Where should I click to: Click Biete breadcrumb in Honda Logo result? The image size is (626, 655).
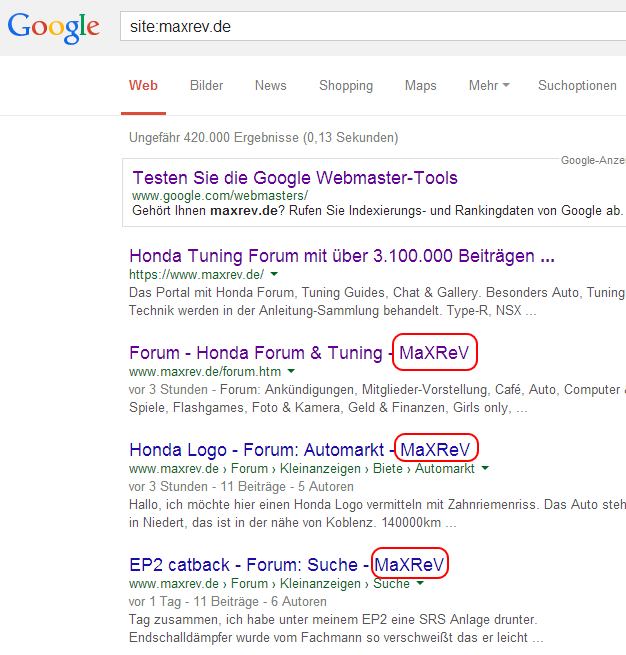tap(388, 469)
